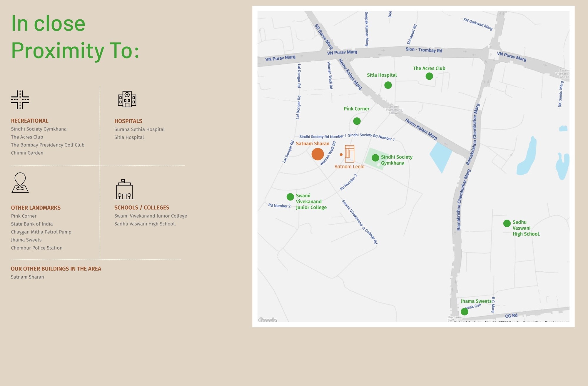
Task: Click The Acres Club green map marker
Action: tap(429, 76)
